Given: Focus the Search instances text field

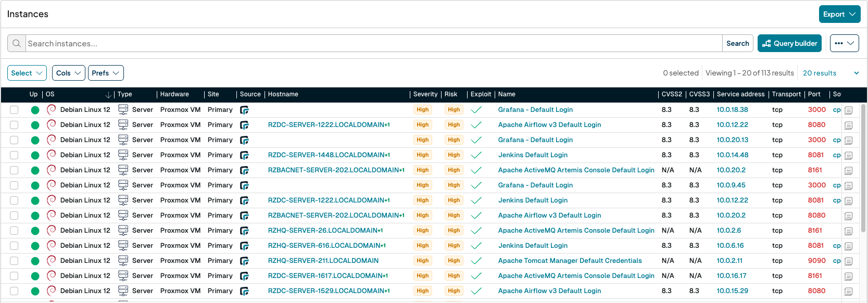Looking at the screenshot, I should coord(373,44).
